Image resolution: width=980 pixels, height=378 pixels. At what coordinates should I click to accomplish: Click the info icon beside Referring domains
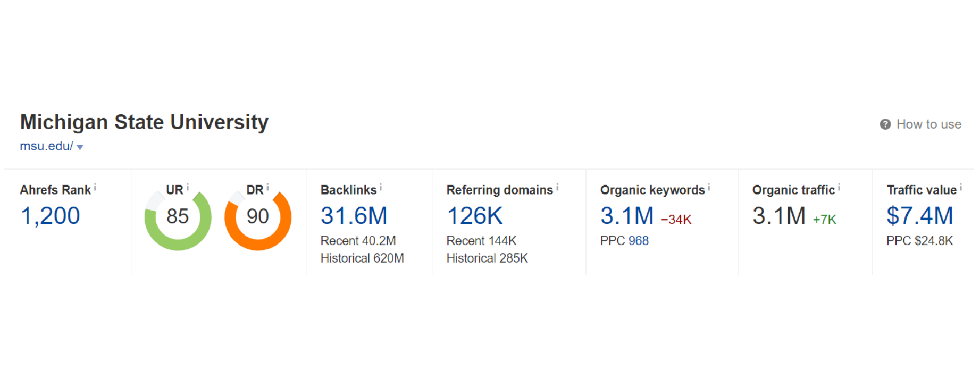557,187
